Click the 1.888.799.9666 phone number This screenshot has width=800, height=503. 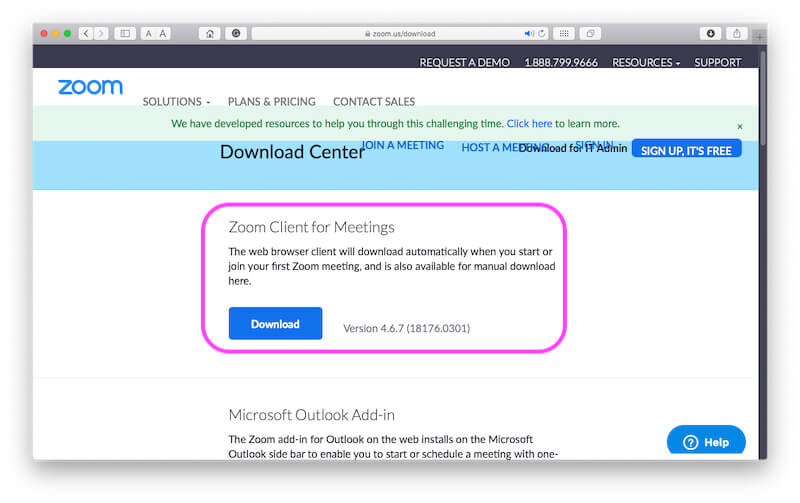[x=561, y=62]
